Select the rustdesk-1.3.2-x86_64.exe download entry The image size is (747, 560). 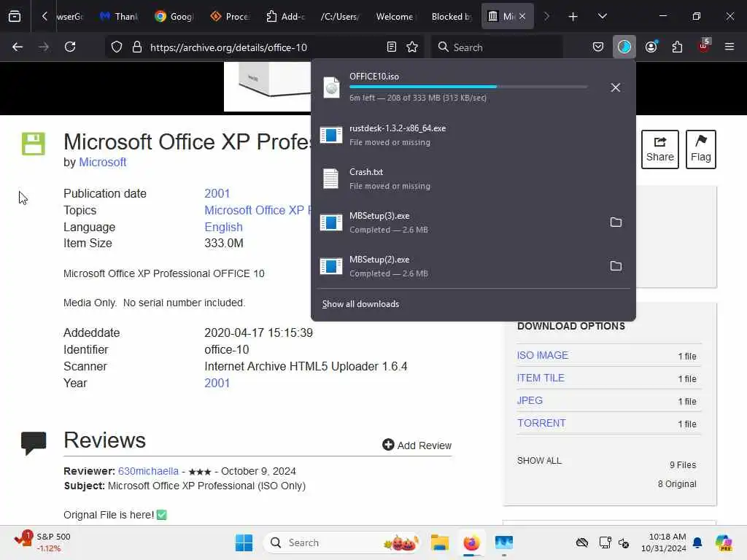click(473, 135)
